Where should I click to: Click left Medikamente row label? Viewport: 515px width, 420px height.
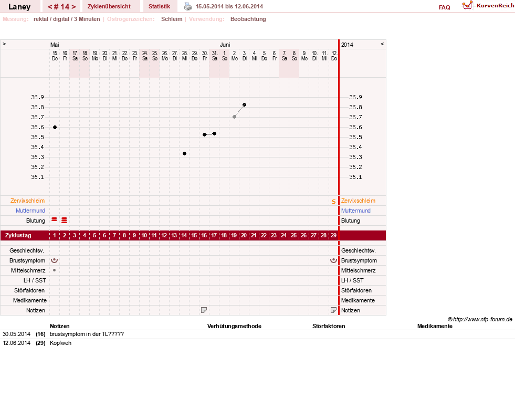[x=29, y=300]
